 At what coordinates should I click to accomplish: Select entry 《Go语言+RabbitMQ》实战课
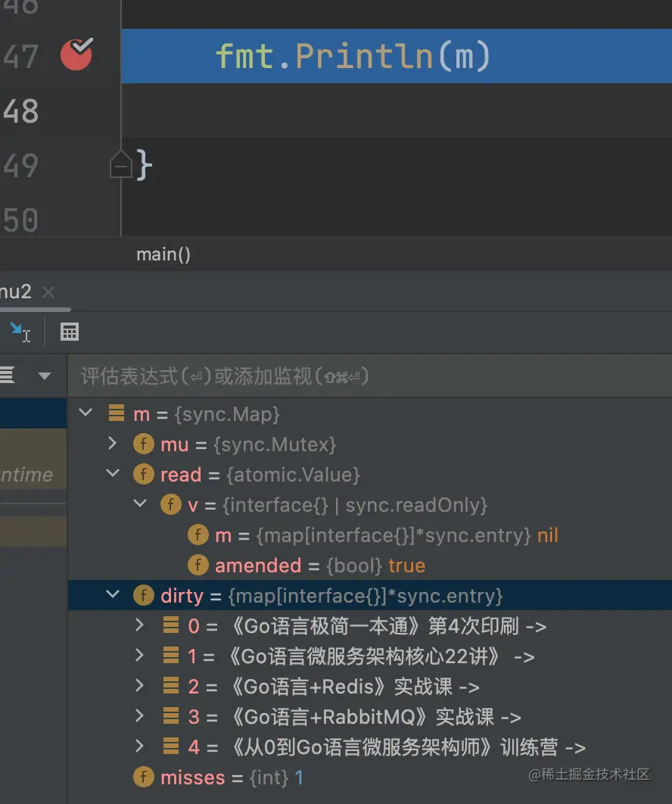pyautogui.click(x=369, y=717)
